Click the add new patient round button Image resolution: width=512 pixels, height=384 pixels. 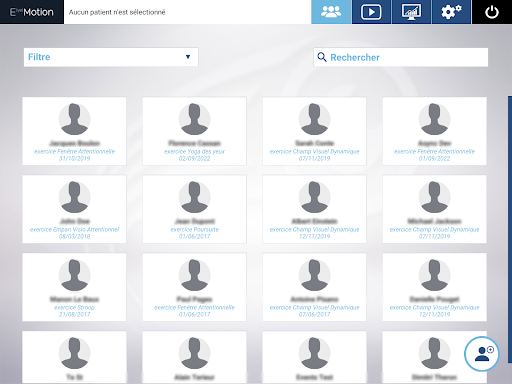click(482, 354)
